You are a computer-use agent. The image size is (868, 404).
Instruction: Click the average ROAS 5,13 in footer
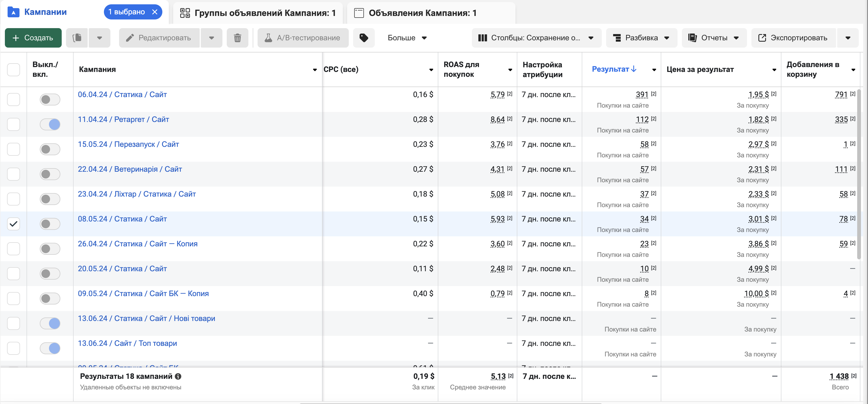[498, 376]
